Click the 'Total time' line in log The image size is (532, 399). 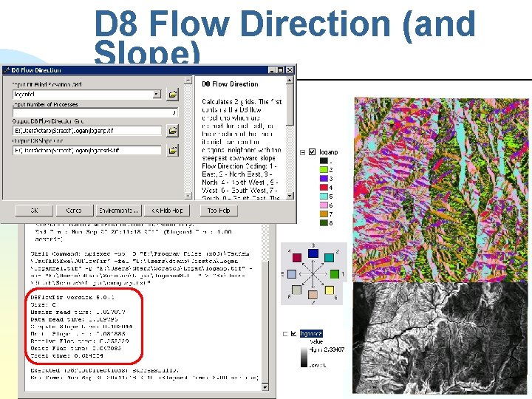point(66,355)
